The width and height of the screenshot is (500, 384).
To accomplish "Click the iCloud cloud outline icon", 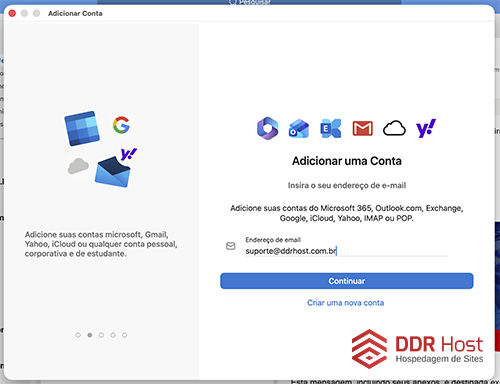I will (394, 128).
